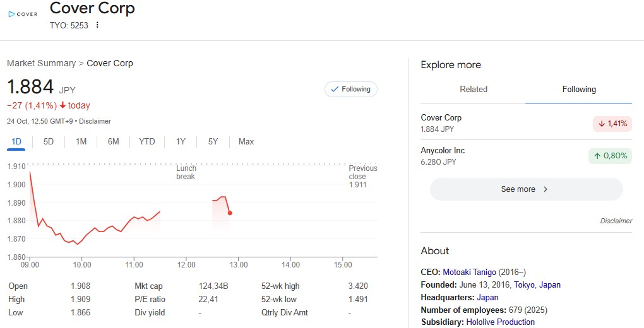Click the Cover logo icon
Screen dimensions: 644x328
[x=23, y=14]
